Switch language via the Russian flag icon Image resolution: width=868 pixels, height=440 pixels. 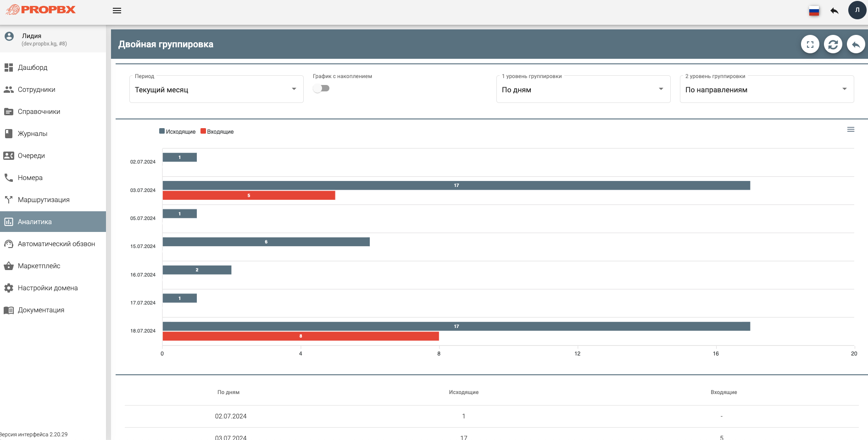tap(814, 11)
